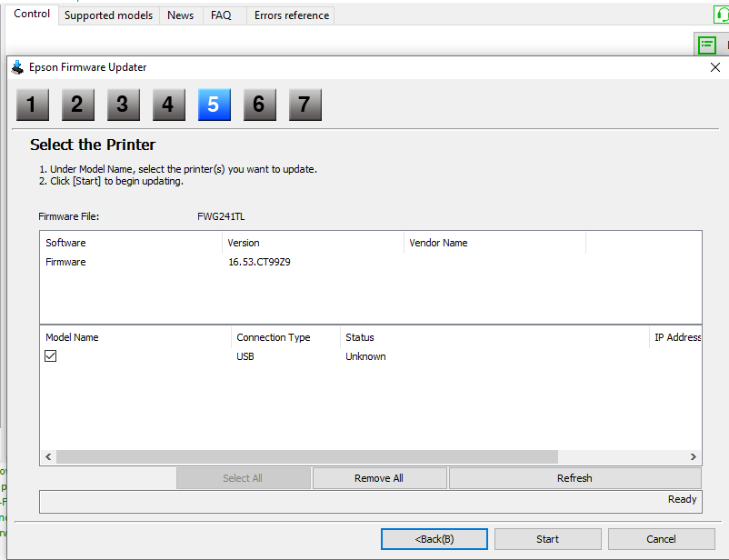Select the Firmware row in software list
The image size is (729, 560).
[371, 262]
